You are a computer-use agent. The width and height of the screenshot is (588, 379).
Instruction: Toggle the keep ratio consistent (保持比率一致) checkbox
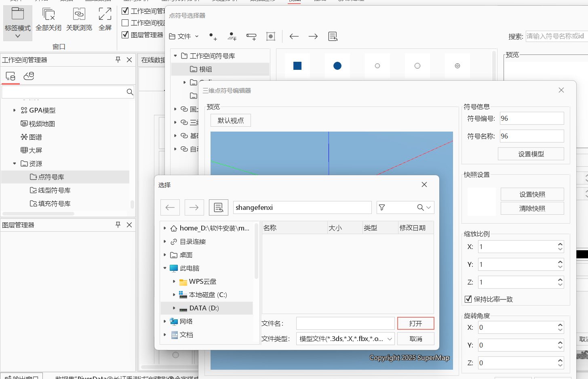468,299
